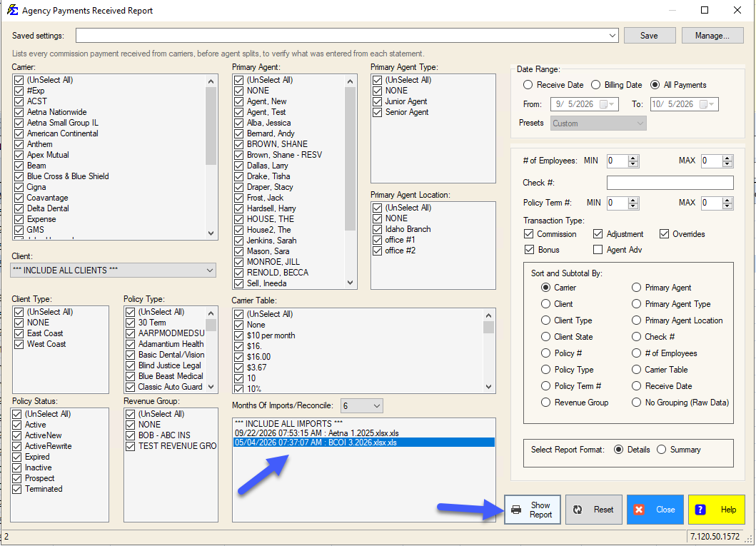Toggle the Idaho Branch location checkbox
The width and height of the screenshot is (756, 546).
(x=377, y=229)
